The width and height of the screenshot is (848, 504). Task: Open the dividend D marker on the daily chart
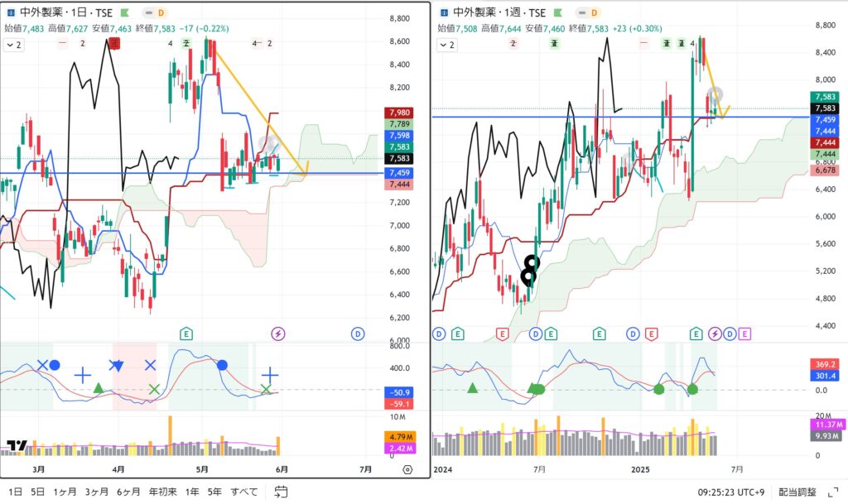point(358,334)
